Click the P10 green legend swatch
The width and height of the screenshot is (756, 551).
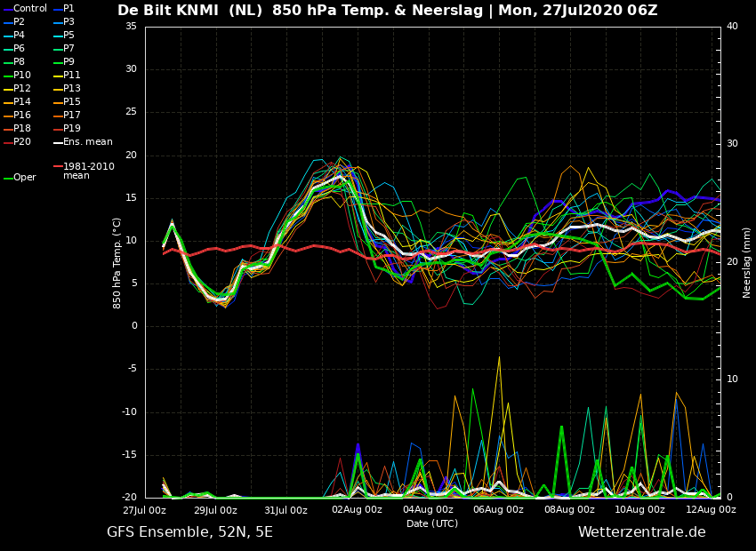[8, 76]
